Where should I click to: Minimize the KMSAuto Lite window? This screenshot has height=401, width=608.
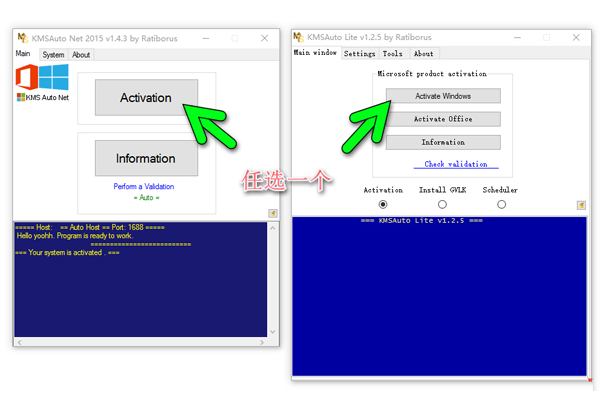[525, 37]
